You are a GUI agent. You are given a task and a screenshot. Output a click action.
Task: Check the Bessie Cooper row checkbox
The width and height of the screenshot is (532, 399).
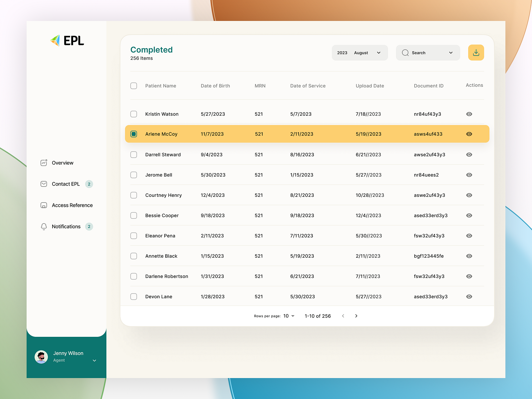click(134, 215)
